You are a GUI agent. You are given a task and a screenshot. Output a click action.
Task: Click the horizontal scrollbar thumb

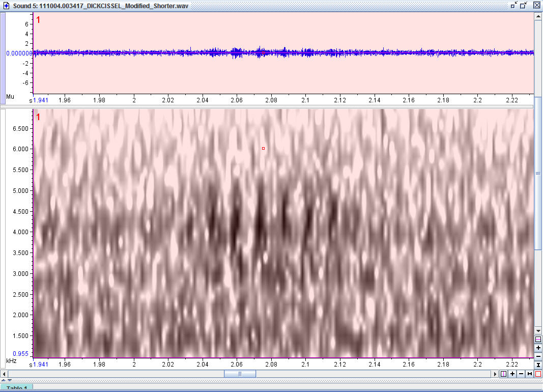240,374
